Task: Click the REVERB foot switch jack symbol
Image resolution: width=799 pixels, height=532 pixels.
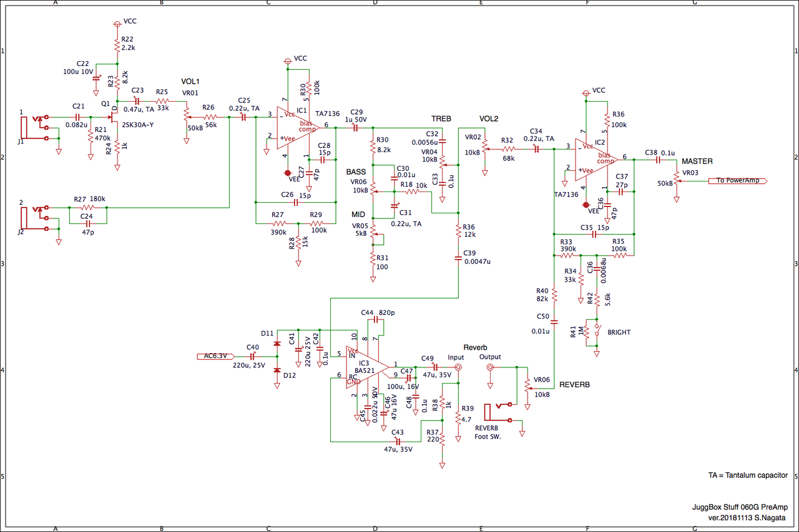Action: click(x=498, y=412)
